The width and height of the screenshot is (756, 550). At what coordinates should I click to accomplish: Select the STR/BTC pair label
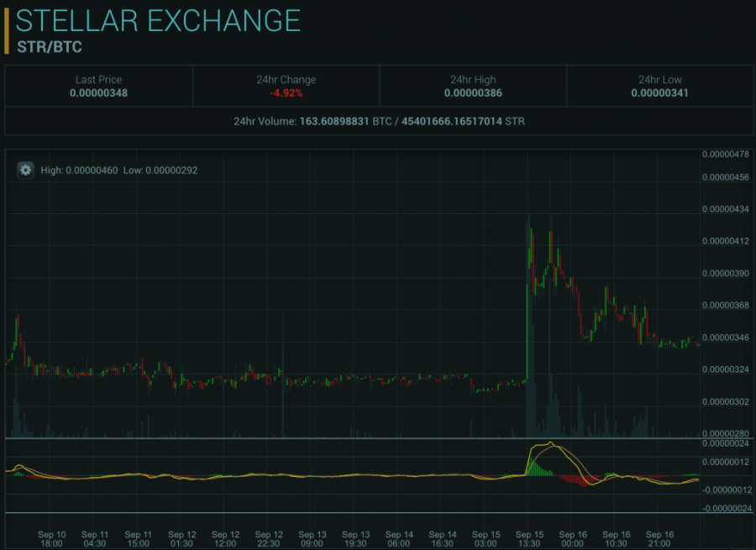50,47
